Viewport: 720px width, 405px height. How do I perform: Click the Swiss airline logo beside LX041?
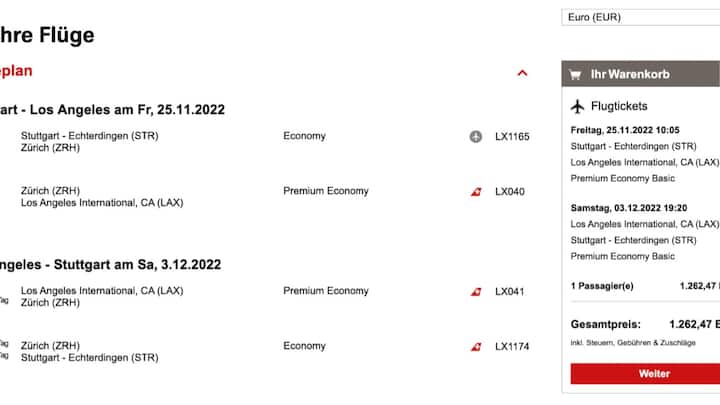[x=476, y=292]
